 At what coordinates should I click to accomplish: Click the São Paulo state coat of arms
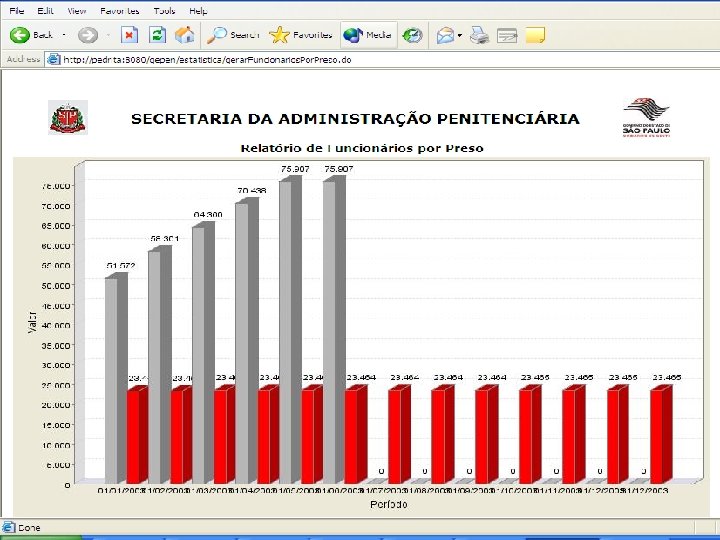point(68,118)
